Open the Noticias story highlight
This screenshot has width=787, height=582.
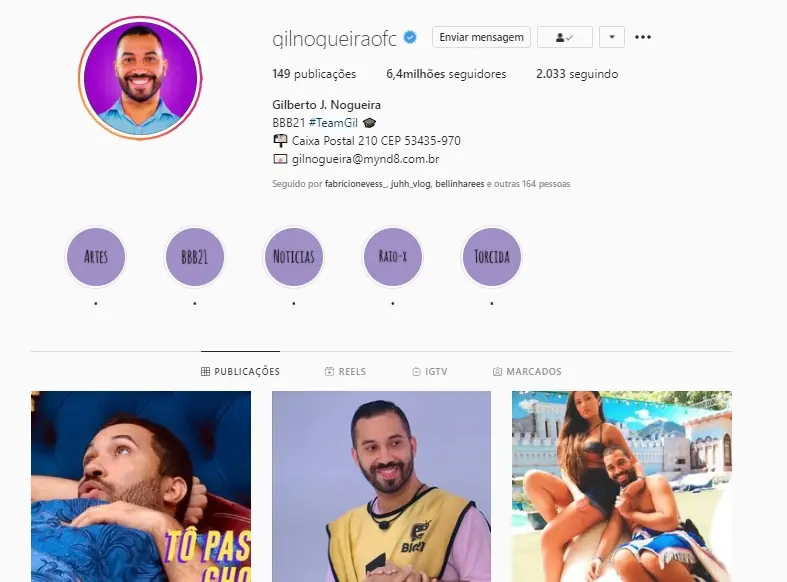pos(294,257)
